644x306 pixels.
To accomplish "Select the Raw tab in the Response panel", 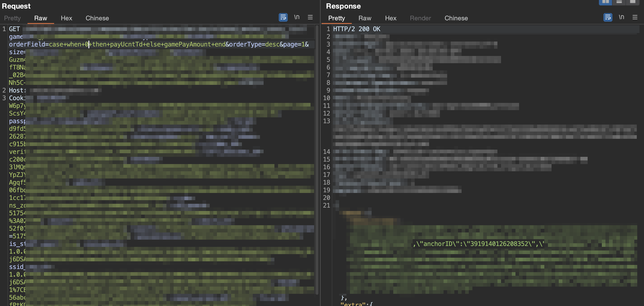I will pos(365,18).
